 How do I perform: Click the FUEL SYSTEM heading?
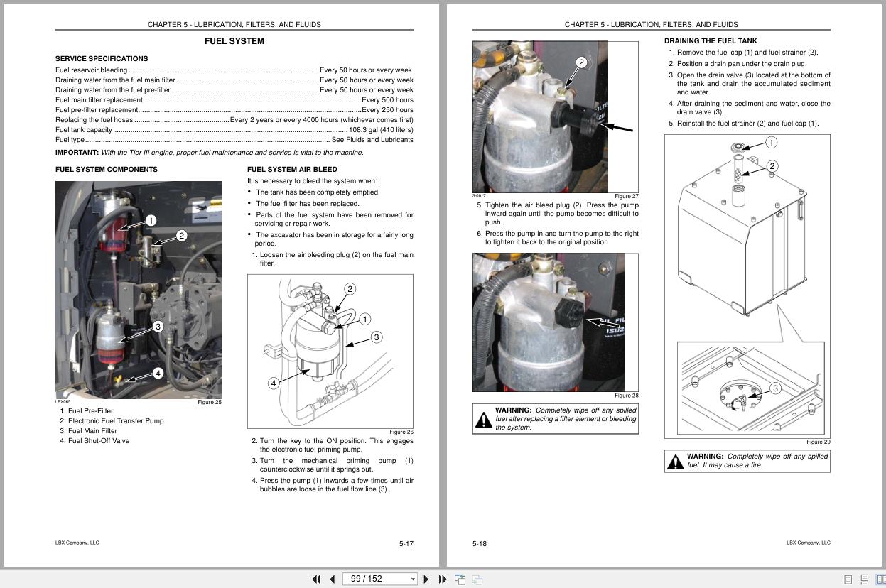pos(234,41)
